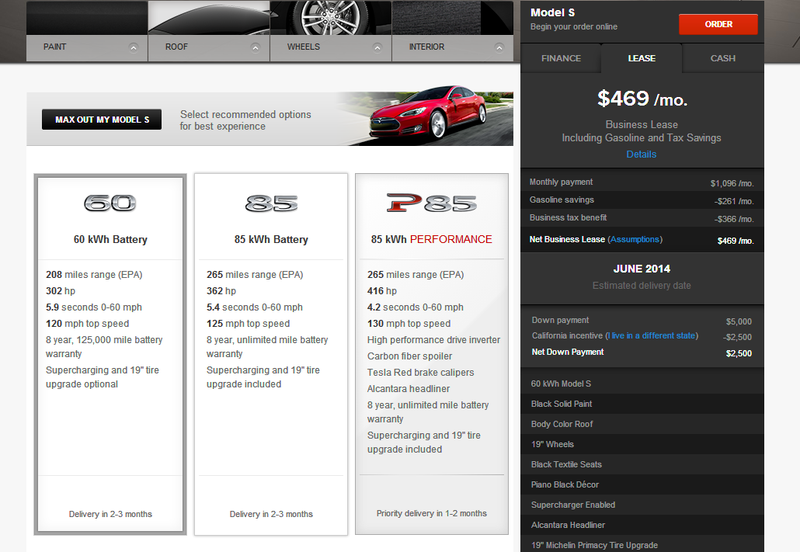Expand the PAINT options chevron

pos(133,47)
